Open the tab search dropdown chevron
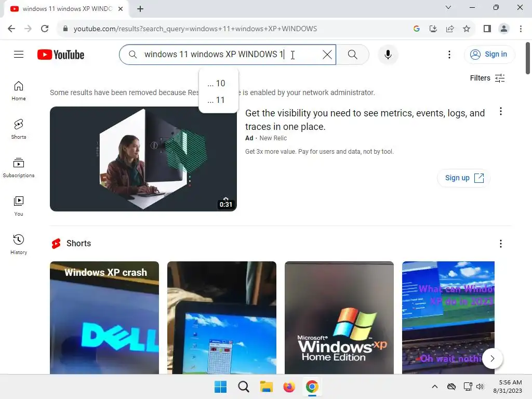 coord(448,7)
